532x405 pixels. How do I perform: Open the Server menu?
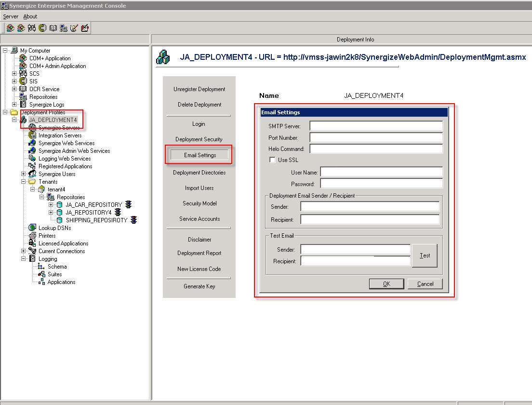pos(11,16)
